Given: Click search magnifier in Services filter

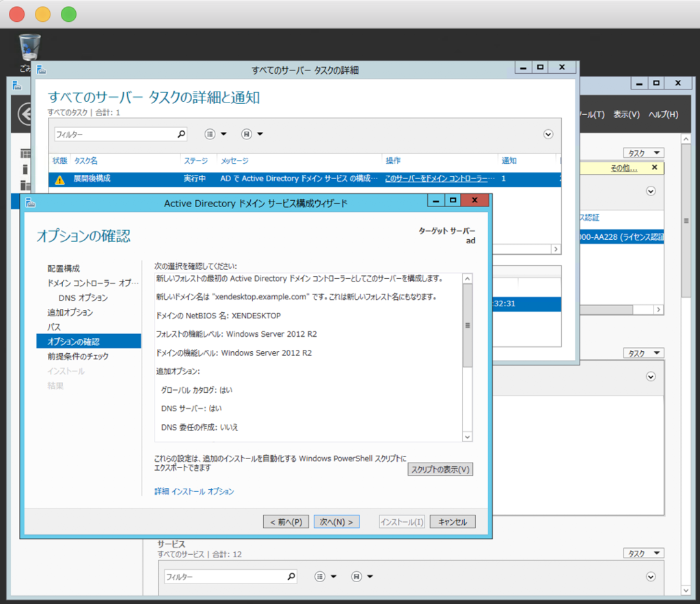Looking at the screenshot, I should pos(291,577).
